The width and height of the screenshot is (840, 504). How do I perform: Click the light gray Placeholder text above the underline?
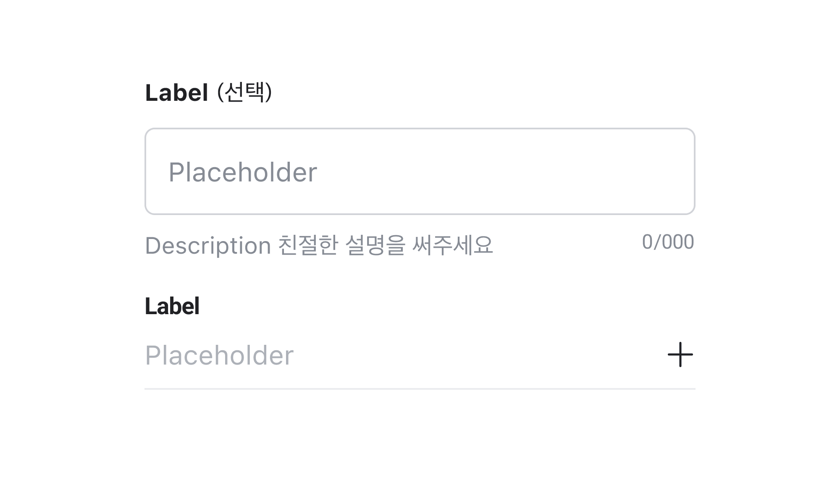coord(219,356)
